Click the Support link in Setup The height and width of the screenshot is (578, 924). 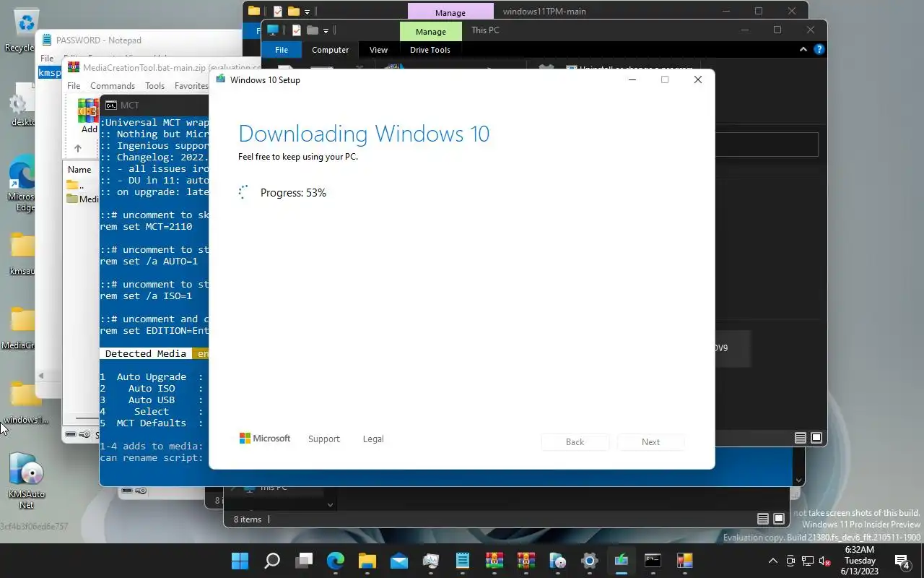pos(323,439)
